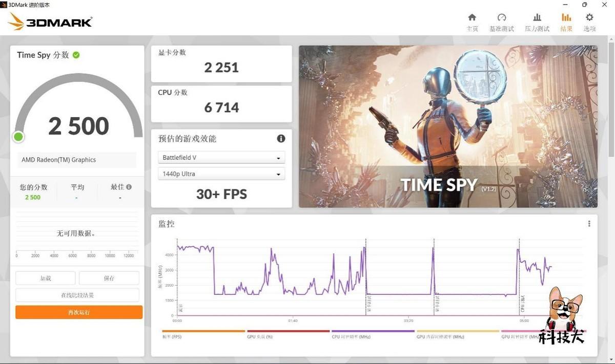
Task: Click the 显卡分数 label
Action: point(172,52)
